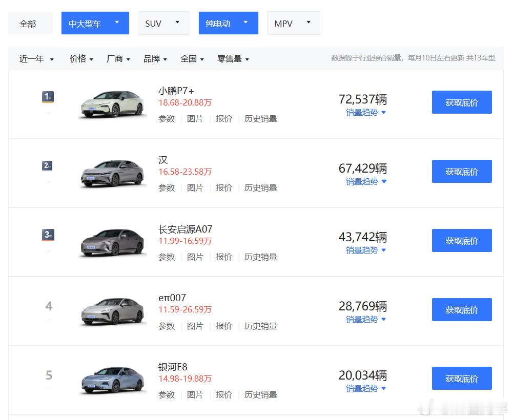Expand the 零售量 filter

[x=233, y=59]
